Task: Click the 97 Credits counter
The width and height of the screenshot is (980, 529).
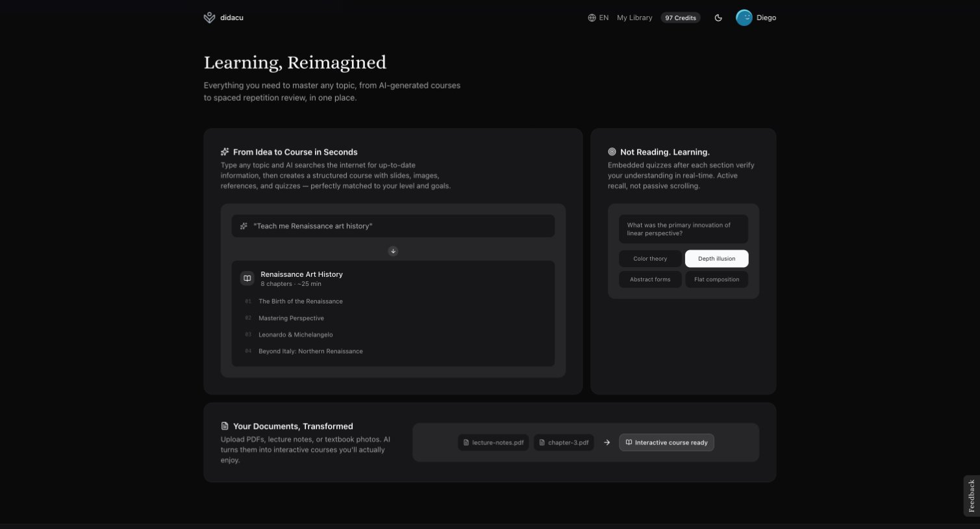Action: 680,18
